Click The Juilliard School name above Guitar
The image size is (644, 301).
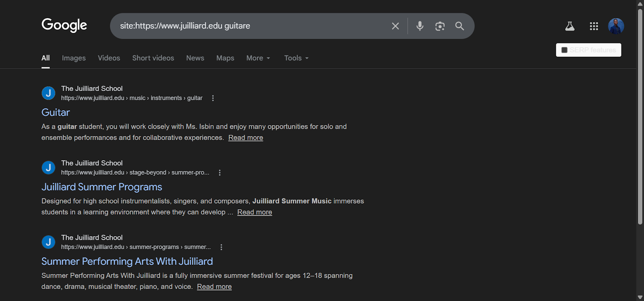[x=92, y=89]
